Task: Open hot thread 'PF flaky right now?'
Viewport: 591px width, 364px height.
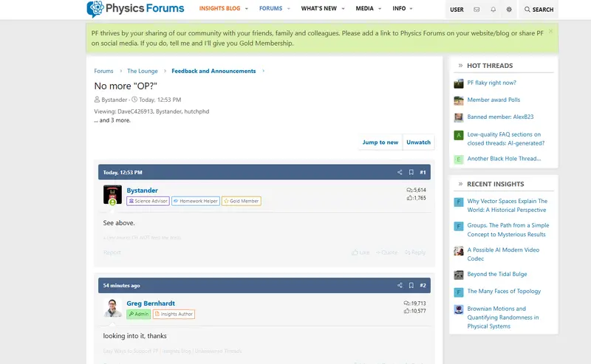Action: point(491,83)
